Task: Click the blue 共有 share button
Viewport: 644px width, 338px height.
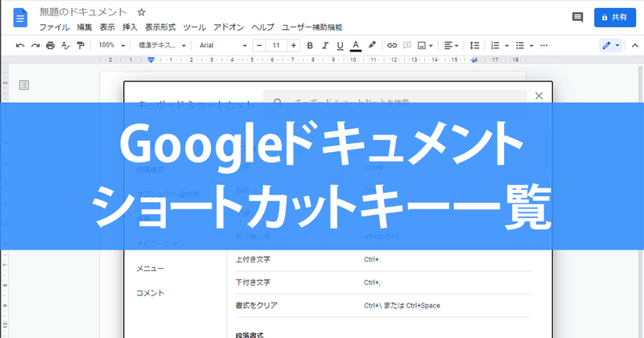Action: point(615,17)
